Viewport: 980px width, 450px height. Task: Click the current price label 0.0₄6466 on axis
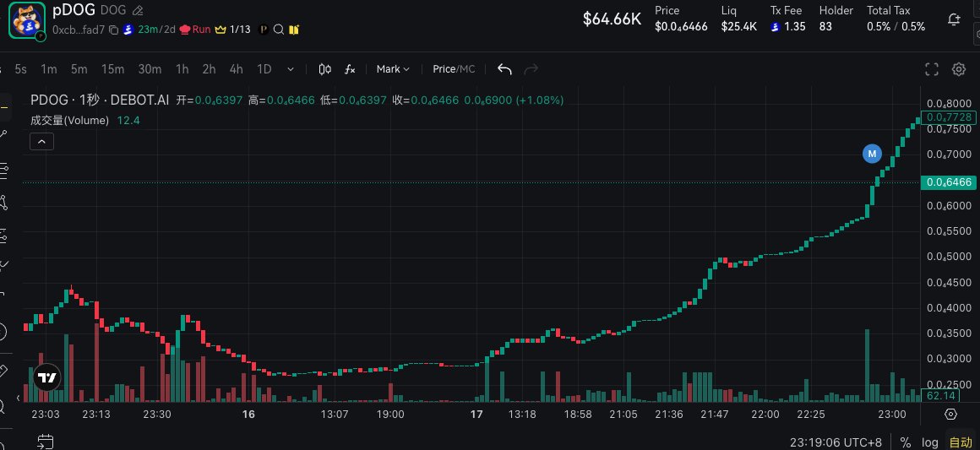click(x=948, y=182)
